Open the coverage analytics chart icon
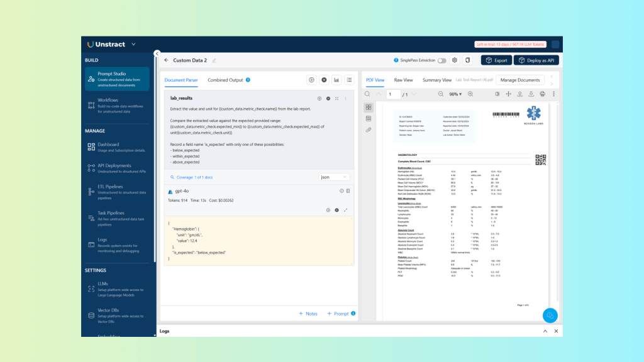The image size is (644, 362). coord(337,79)
